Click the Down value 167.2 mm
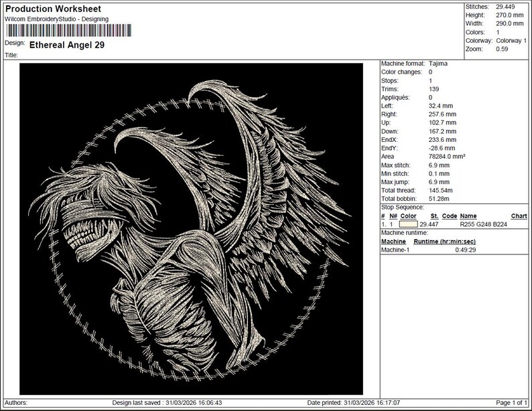The height and width of the screenshot is (411, 532). pos(442,131)
